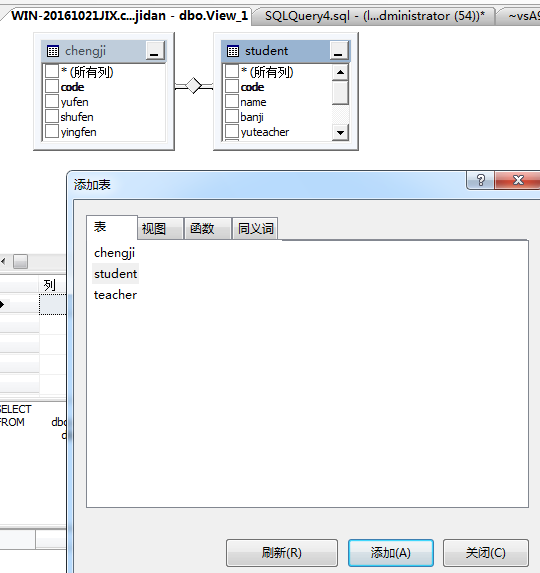540x573 pixels.
Task: Click the chengji table grid icon
Action: (x=53, y=51)
